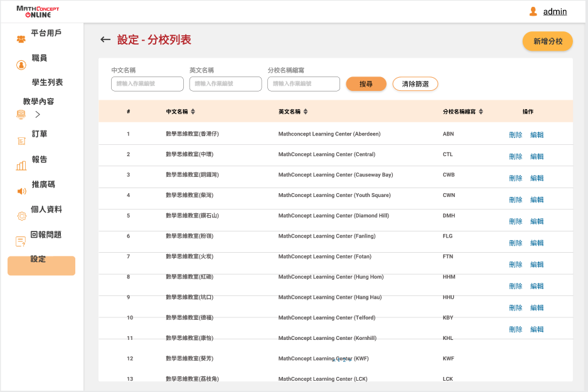The image size is (588, 392).
Task: Click cell MathConcept Learning Center (Diamond Hill)
Action: (x=334, y=216)
